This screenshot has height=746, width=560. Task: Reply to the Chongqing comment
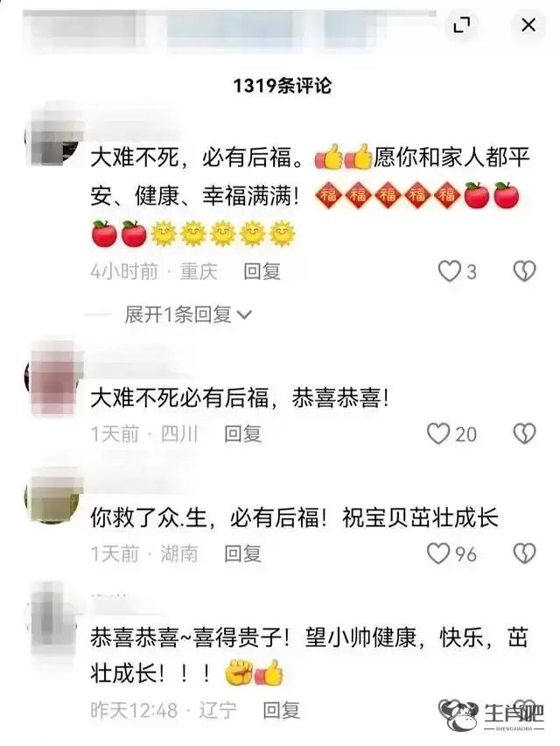click(x=262, y=271)
